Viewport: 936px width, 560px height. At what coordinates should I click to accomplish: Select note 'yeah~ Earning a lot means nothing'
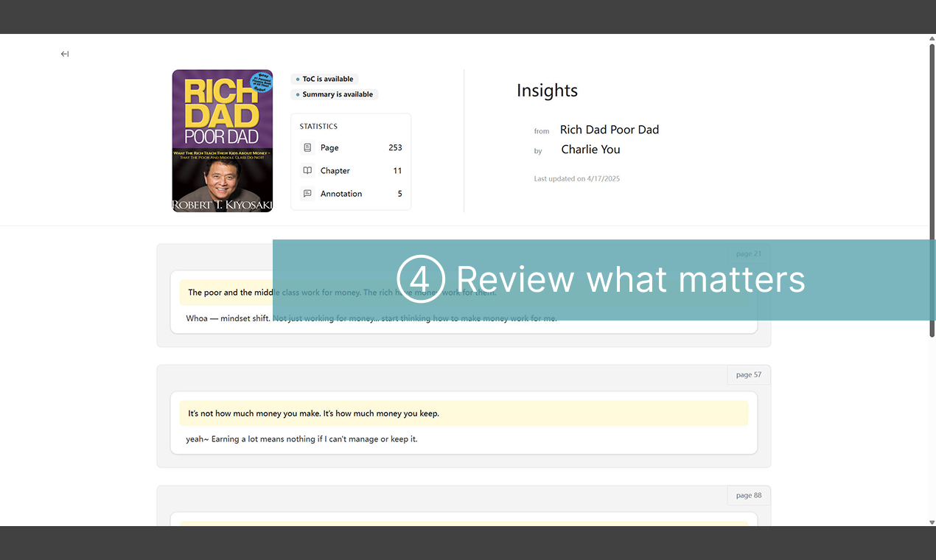[x=301, y=439]
